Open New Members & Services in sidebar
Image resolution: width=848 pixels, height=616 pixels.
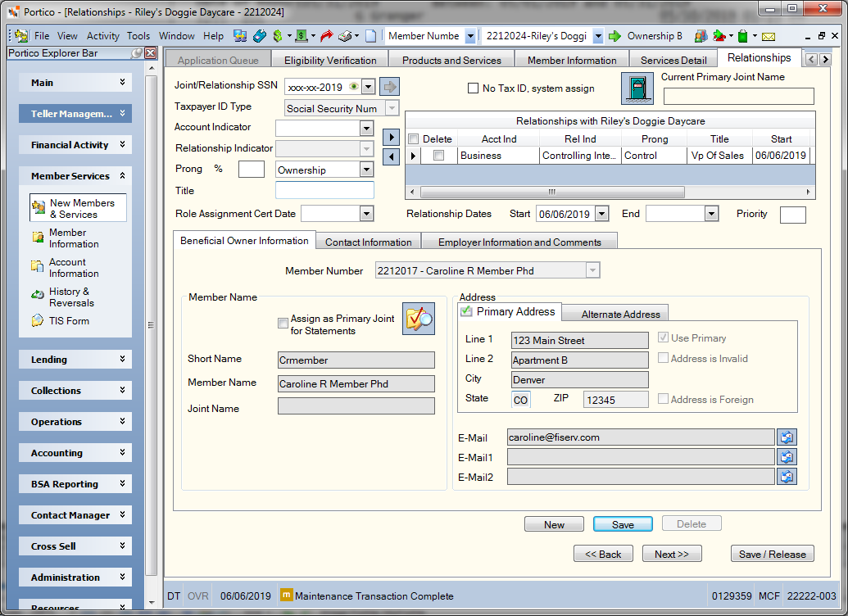pyautogui.click(x=79, y=208)
